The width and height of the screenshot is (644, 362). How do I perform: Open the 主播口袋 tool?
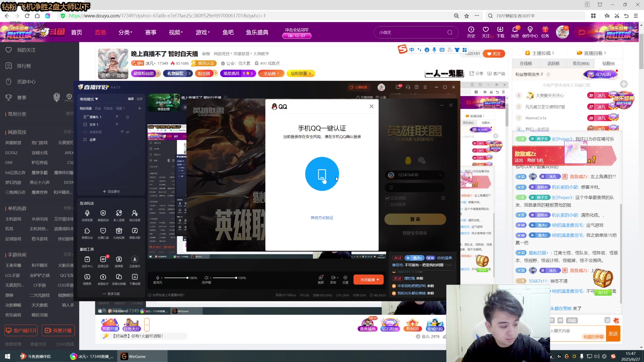tap(103, 233)
